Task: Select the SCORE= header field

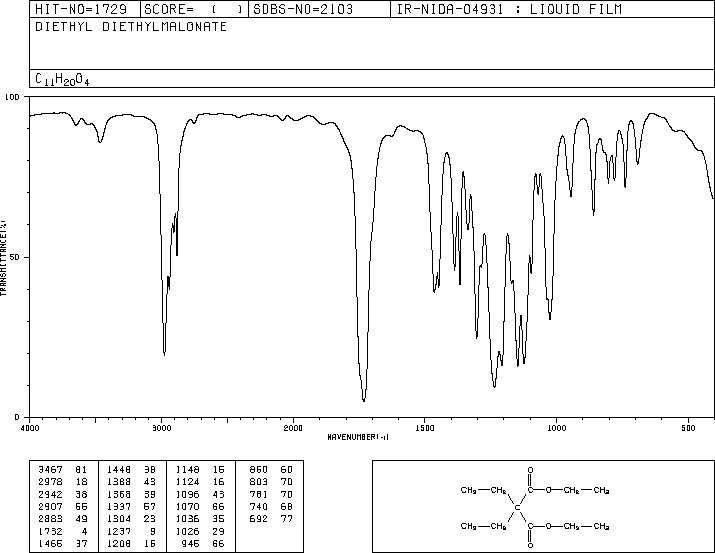Action: [x=193, y=9]
